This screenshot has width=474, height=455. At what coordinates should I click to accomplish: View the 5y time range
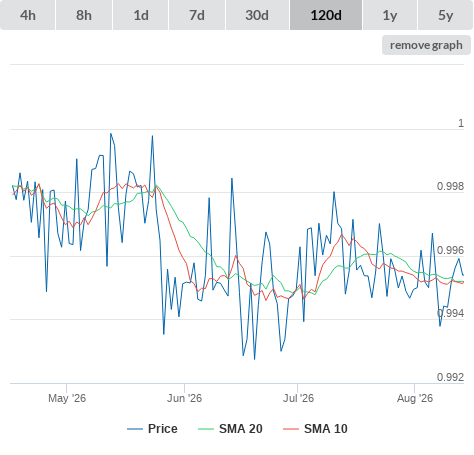(x=446, y=15)
